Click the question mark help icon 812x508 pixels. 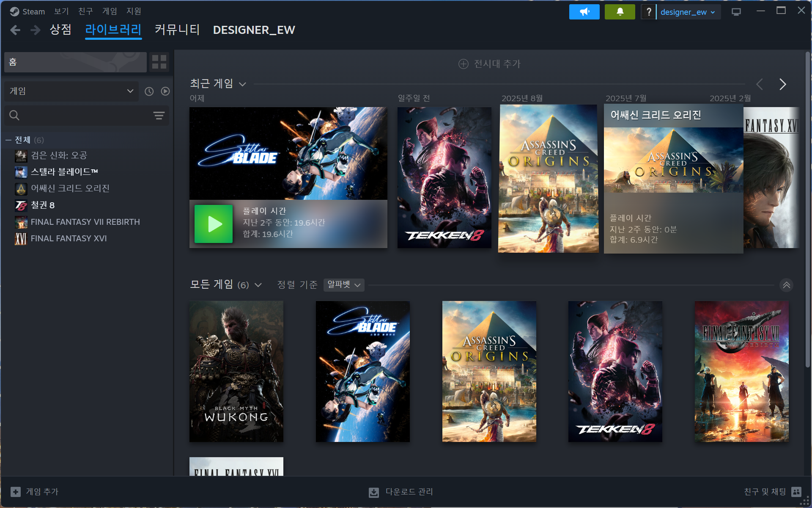coord(649,12)
